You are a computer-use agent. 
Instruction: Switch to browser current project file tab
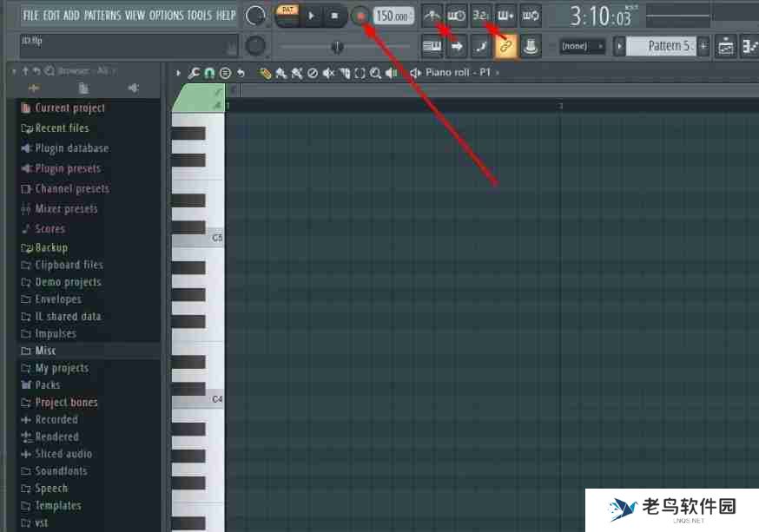pyautogui.click(x=83, y=88)
